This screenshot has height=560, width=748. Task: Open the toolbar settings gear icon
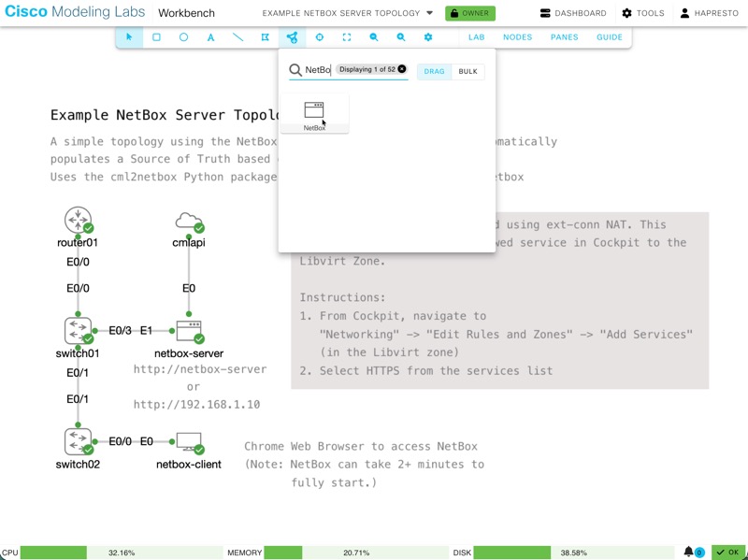427,37
